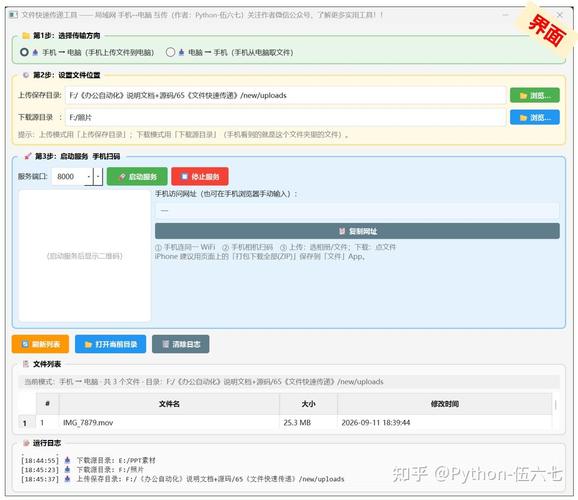Select the phone-to-computer upload radio option
This screenshot has height=500, width=578.
coord(24,52)
